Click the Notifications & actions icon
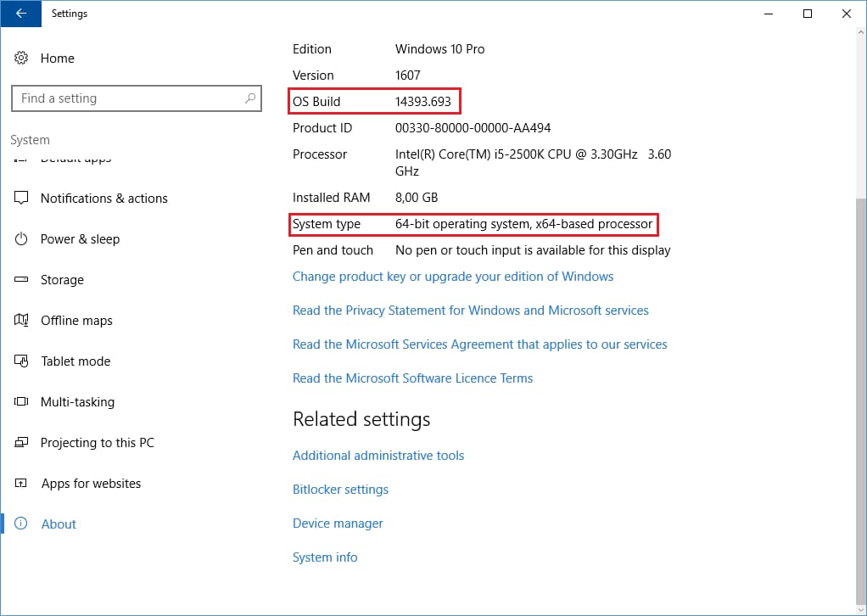This screenshot has width=867, height=616. [22, 199]
